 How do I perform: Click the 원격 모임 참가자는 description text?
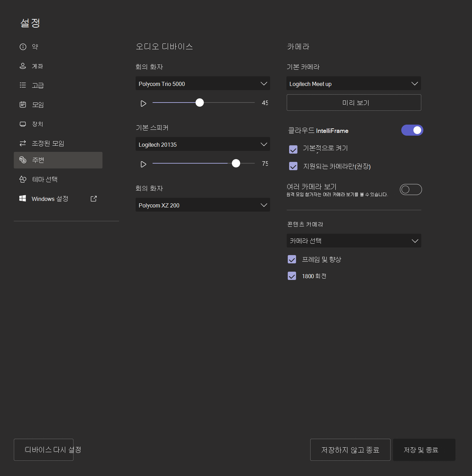click(x=337, y=195)
